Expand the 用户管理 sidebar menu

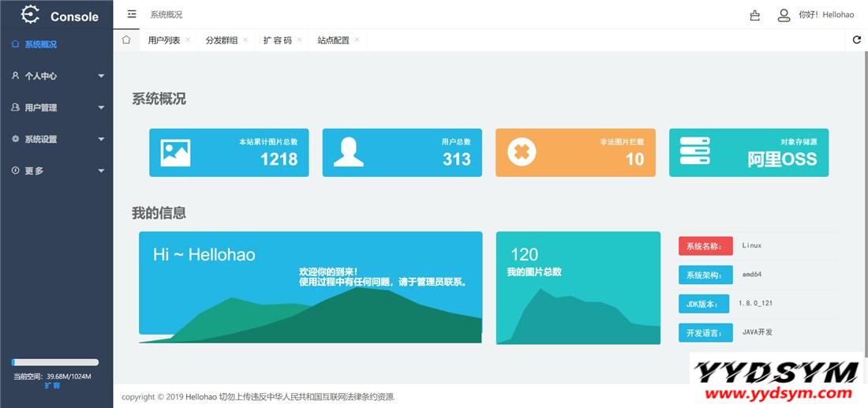pos(55,107)
